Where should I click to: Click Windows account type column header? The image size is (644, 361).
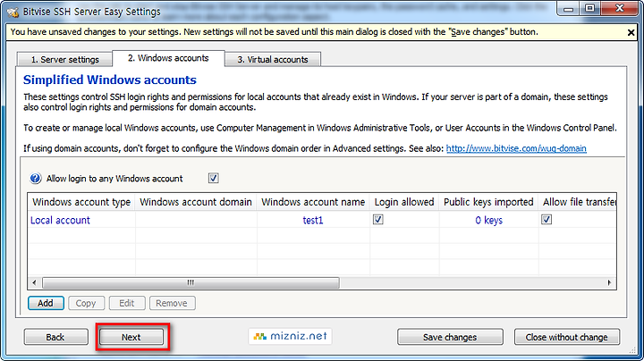pos(81,202)
